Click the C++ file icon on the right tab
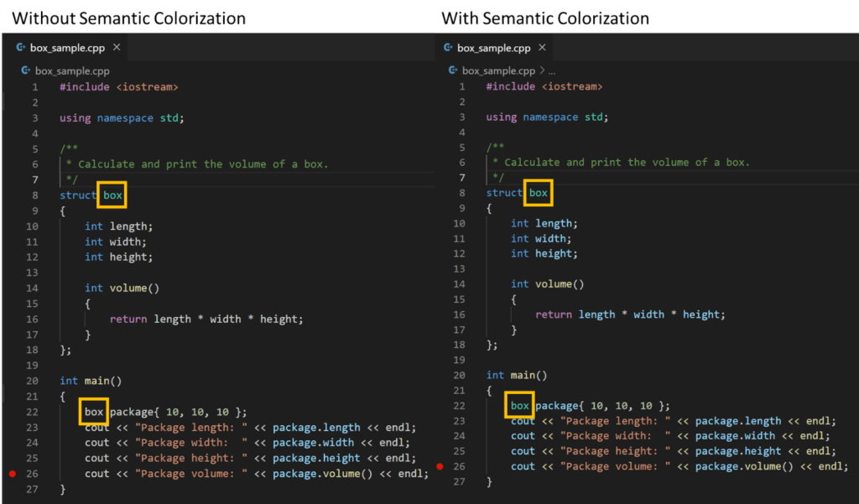 (450, 48)
